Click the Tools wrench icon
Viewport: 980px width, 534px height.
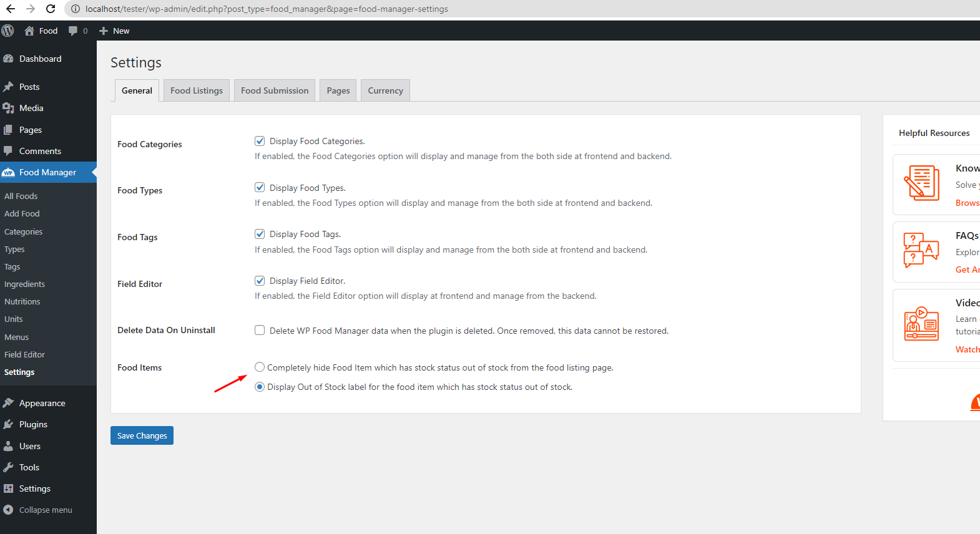[8, 467]
